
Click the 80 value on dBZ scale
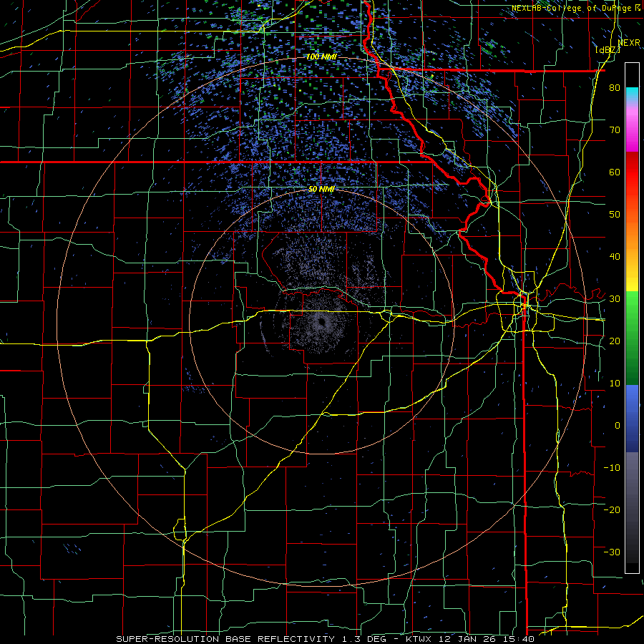[x=615, y=88]
